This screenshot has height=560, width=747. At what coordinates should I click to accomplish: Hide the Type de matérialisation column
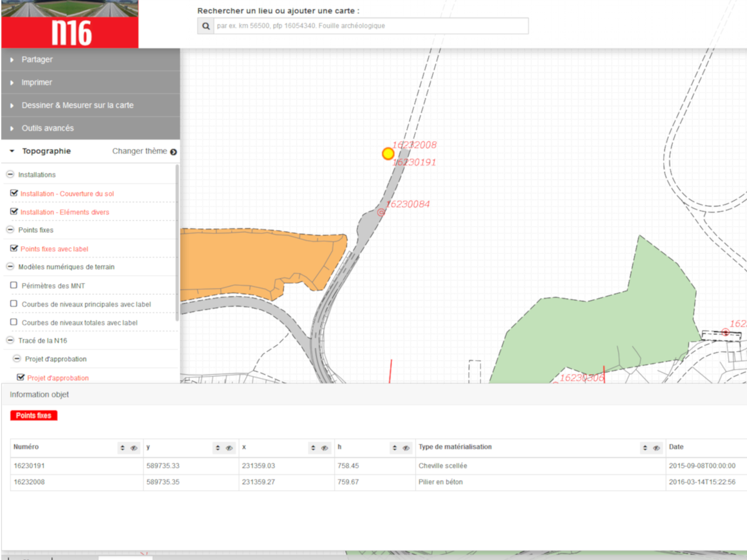coord(656,448)
